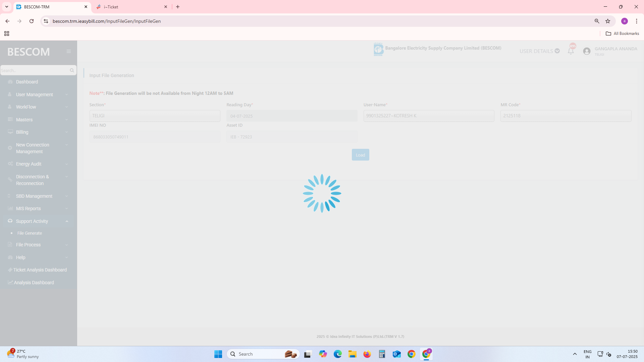Expand Disconnection & Reconnection menu
Viewport: 644px width, 362px height.
click(39, 180)
